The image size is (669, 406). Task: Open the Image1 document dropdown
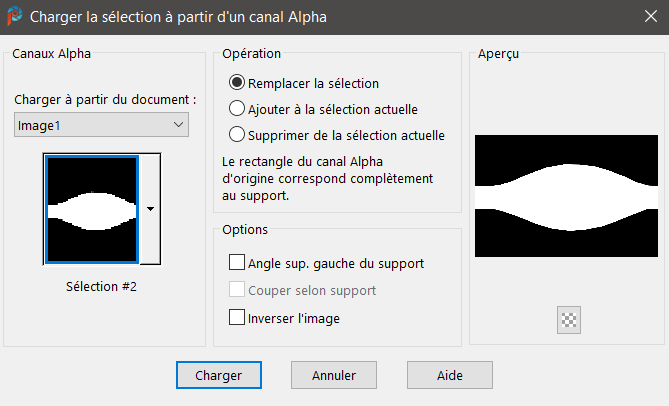pos(102,125)
